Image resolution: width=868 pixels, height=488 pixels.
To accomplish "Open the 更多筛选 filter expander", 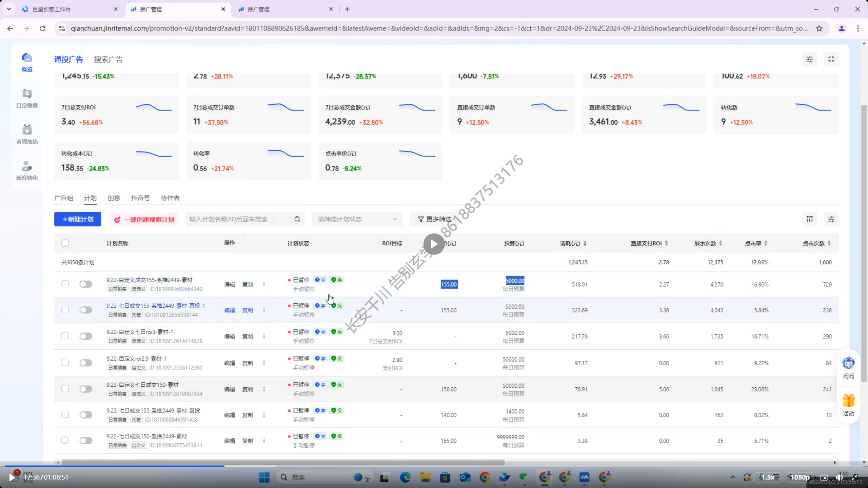I will (435, 219).
